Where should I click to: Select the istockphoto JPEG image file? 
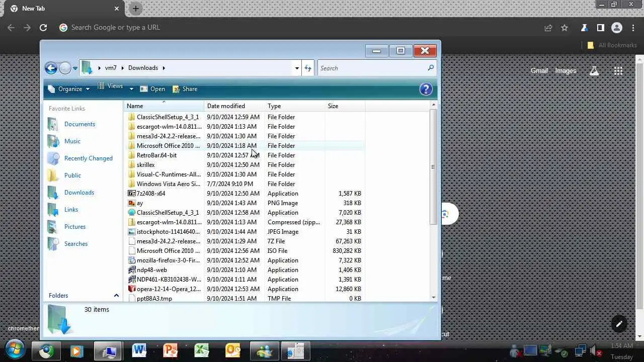pos(168,232)
